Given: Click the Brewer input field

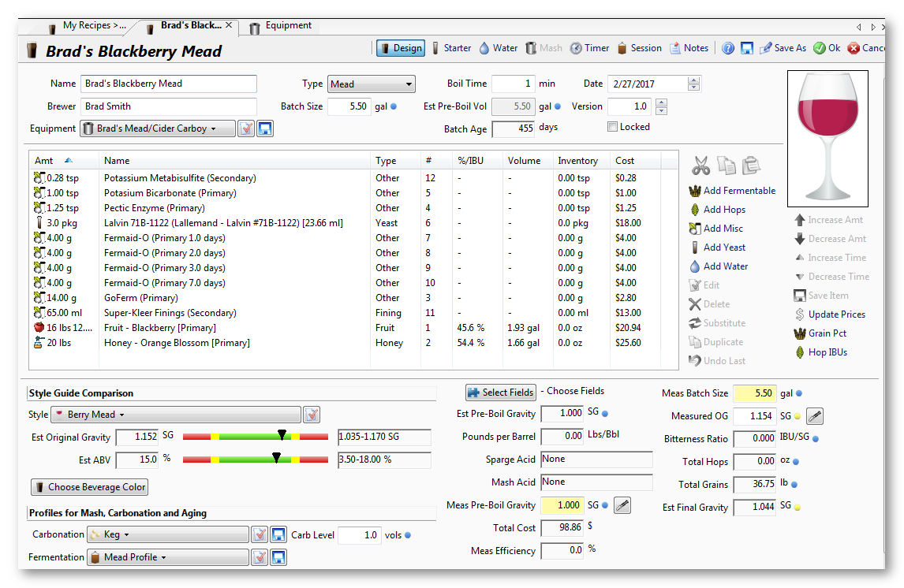Looking at the screenshot, I should click(168, 106).
